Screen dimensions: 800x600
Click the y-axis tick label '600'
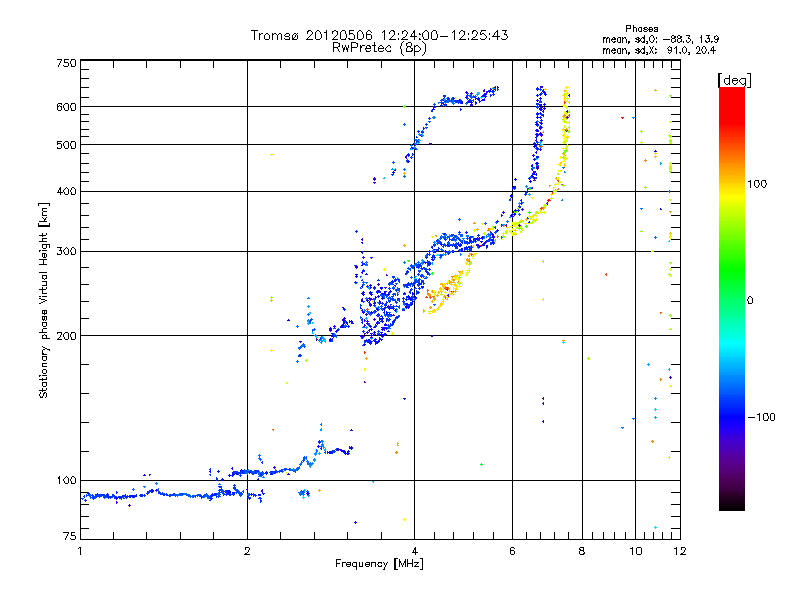(67, 107)
